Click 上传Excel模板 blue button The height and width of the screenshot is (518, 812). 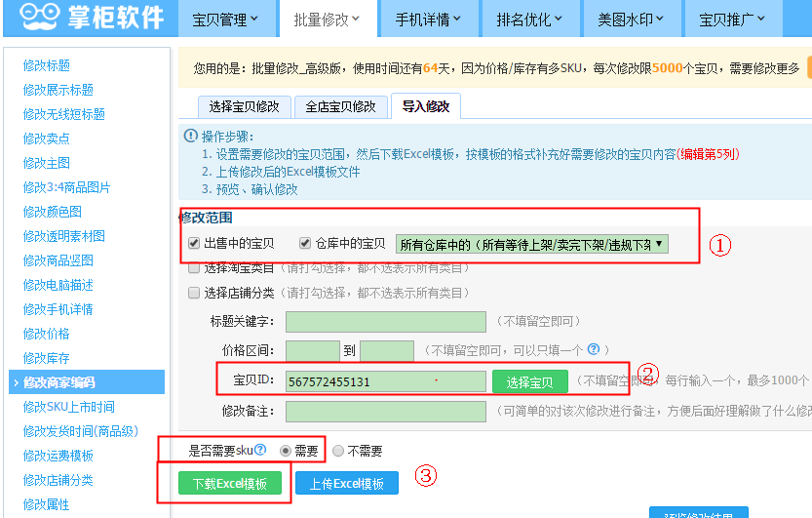347,484
